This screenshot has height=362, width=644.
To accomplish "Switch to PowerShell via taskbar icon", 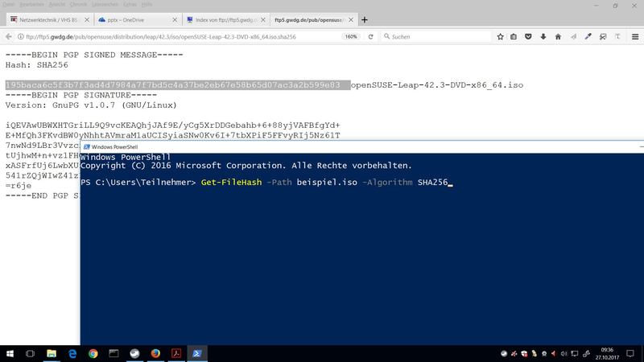I will (x=197, y=353).
